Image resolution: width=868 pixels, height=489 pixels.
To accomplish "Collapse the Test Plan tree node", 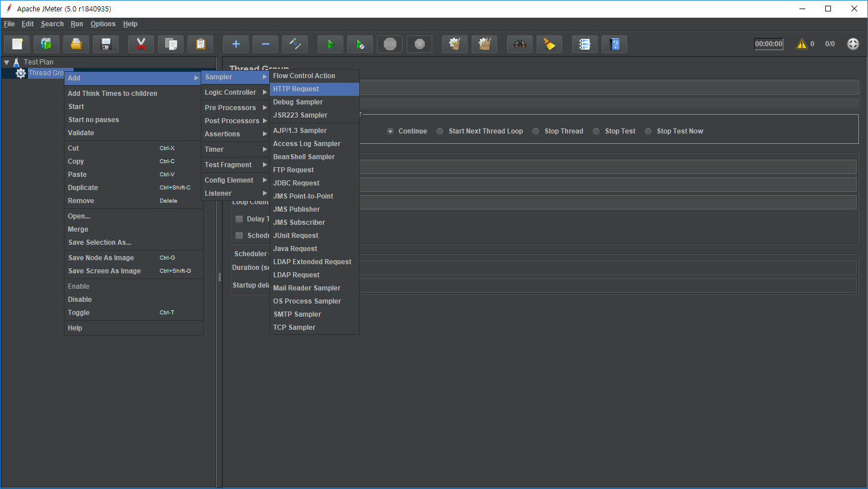I will point(7,62).
